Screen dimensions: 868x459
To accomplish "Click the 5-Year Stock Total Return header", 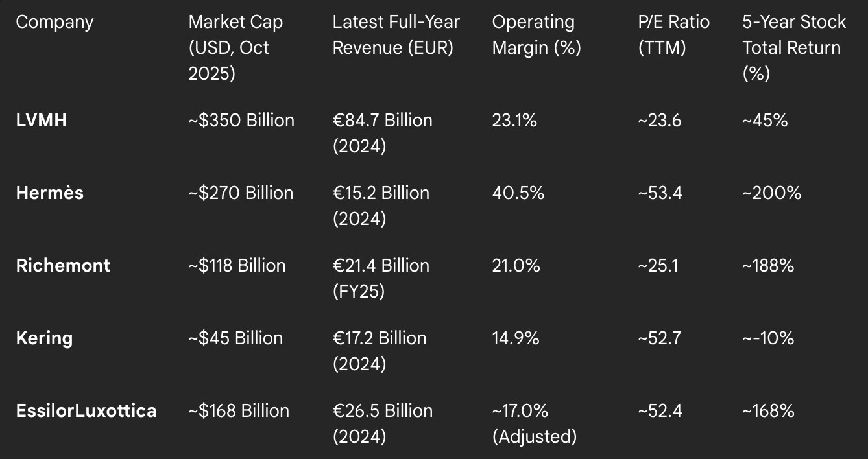I will [793, 47].
